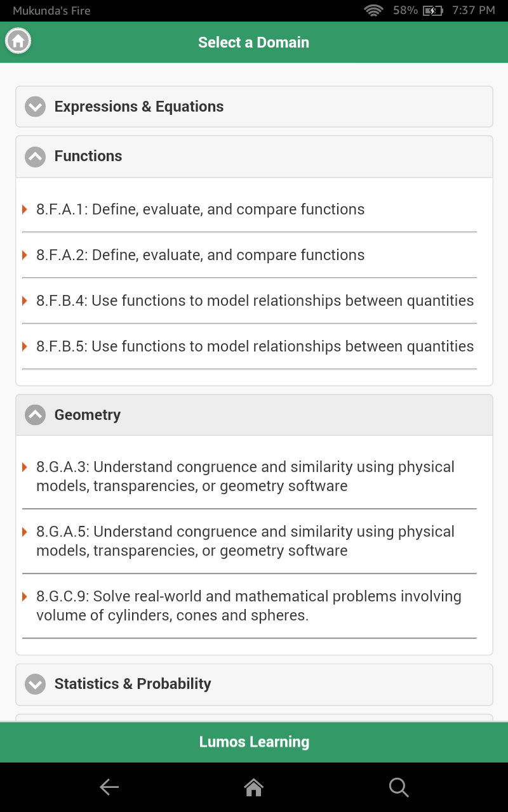The image size is (508, 812).
Task: Select 8.F.B.4 modeling relationships entry
Action: (254, 300)
